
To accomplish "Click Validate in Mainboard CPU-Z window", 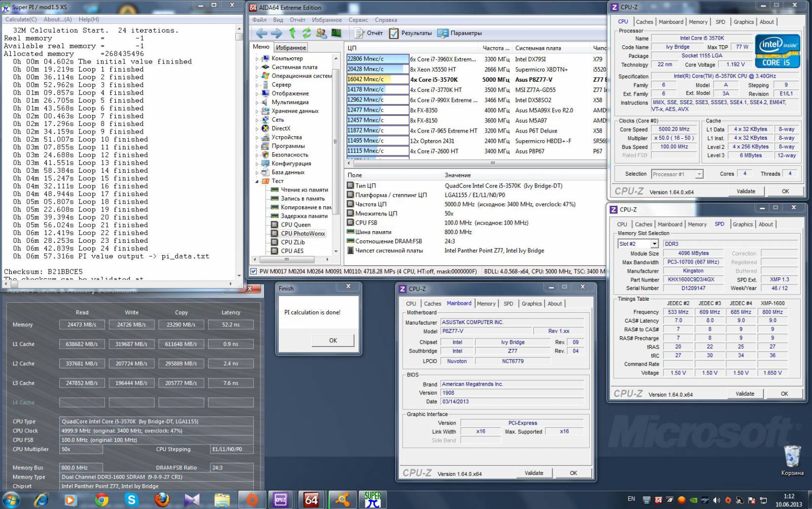I will tap(533, 473).
